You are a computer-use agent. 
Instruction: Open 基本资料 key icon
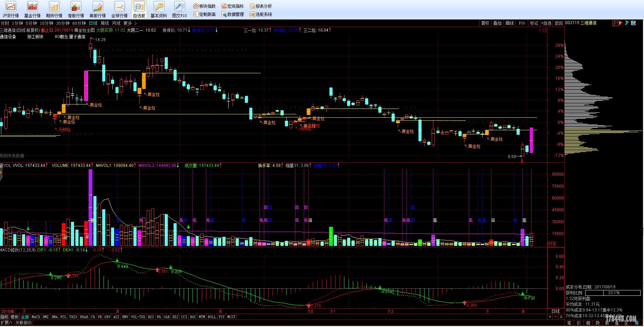(x=159, y=9)
